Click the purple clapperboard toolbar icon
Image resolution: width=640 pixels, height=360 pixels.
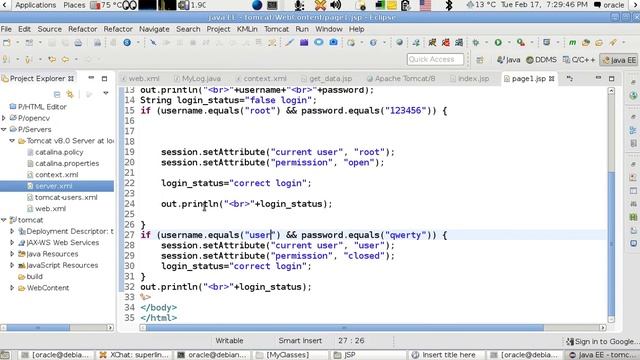pyautogui.click(x=304, y=42)
